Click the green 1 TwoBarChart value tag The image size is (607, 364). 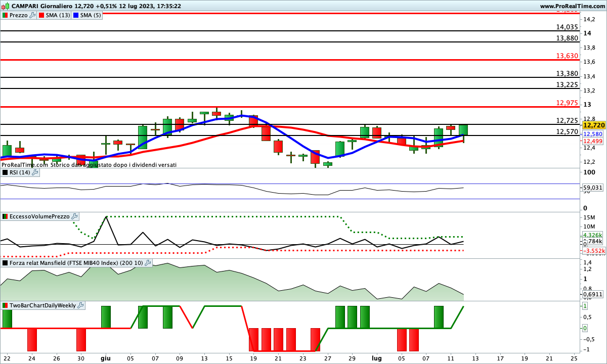tap(585, 306)
